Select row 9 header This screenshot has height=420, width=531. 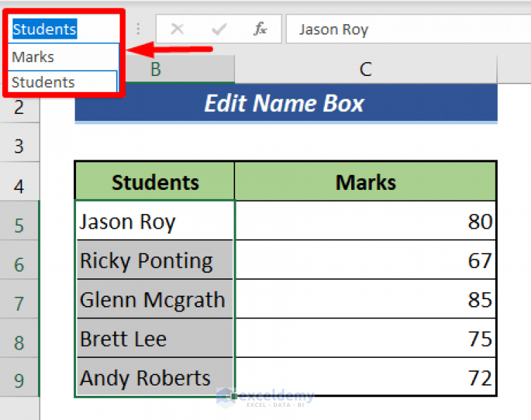19,377
